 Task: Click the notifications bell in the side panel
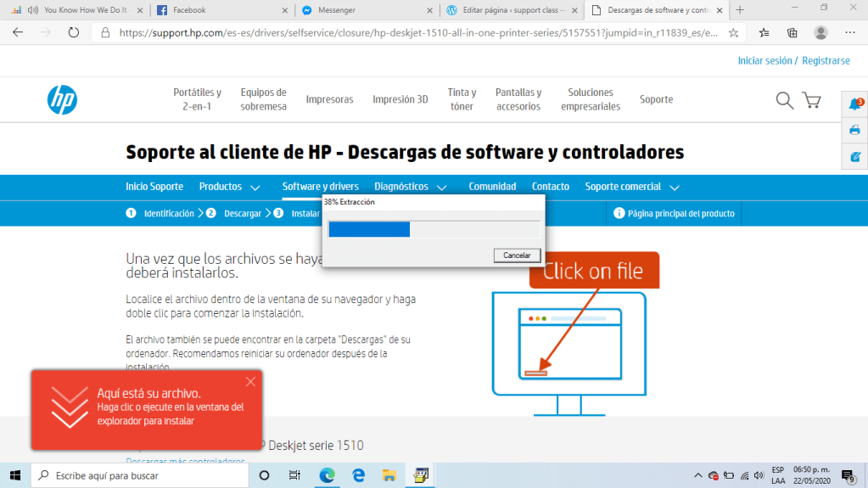point(854,104)
